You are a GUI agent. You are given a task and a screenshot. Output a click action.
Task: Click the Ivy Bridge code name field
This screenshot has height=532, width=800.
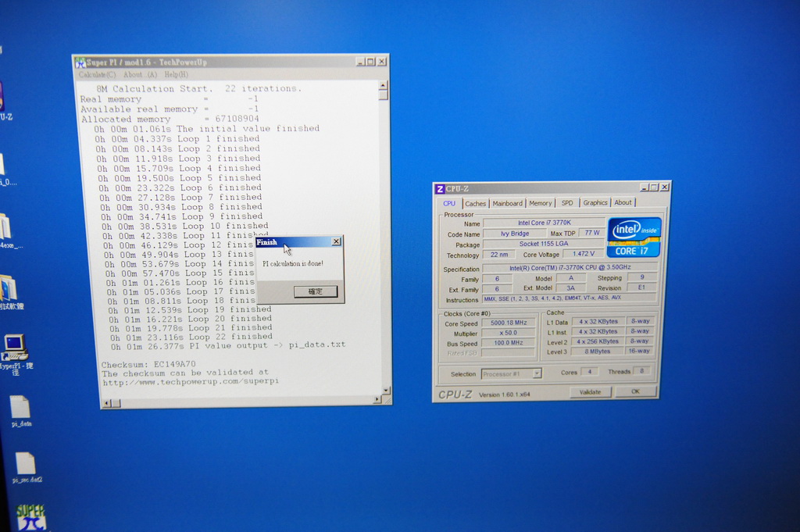514,233
